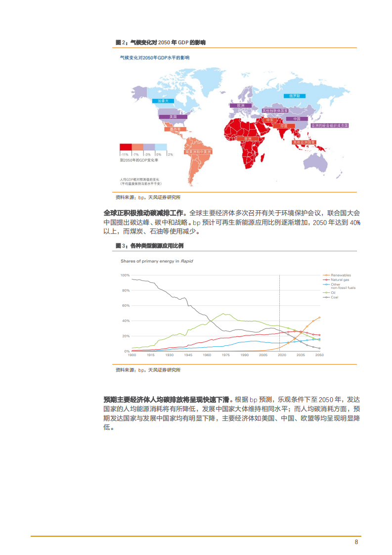Click the source line under figure 3
The height and width of the screenshot is (555, 392).
click(148, 370)
